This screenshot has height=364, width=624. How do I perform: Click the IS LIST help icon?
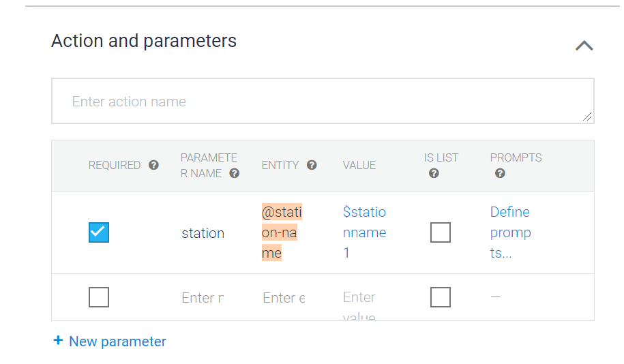point(434,173)
